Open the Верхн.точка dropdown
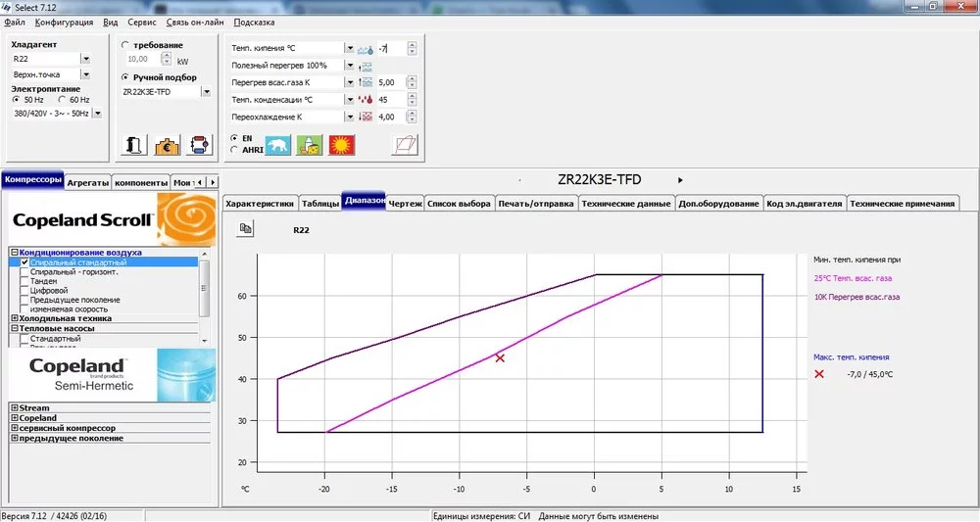Viewport: 980px width, 522px height. click(85, 74)
